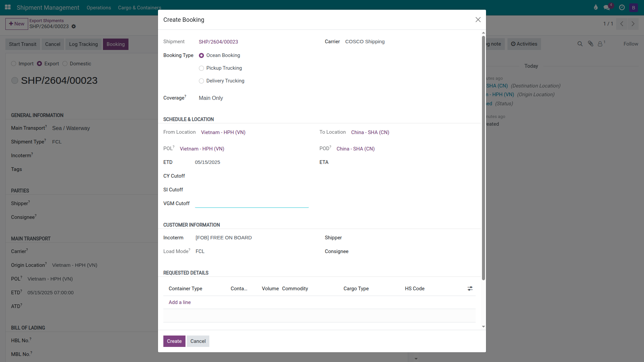
Task: Go to next record arrow
Action: [x=633, y=24]
